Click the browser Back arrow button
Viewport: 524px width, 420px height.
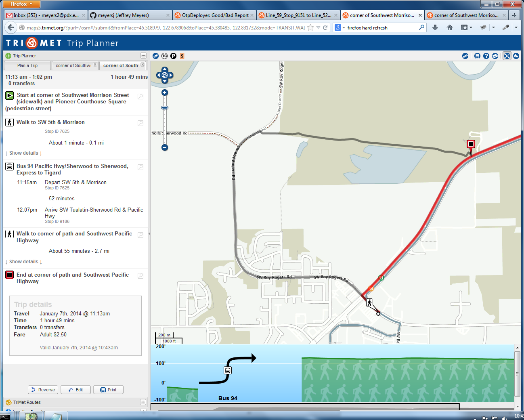click(x=10, y=27)
